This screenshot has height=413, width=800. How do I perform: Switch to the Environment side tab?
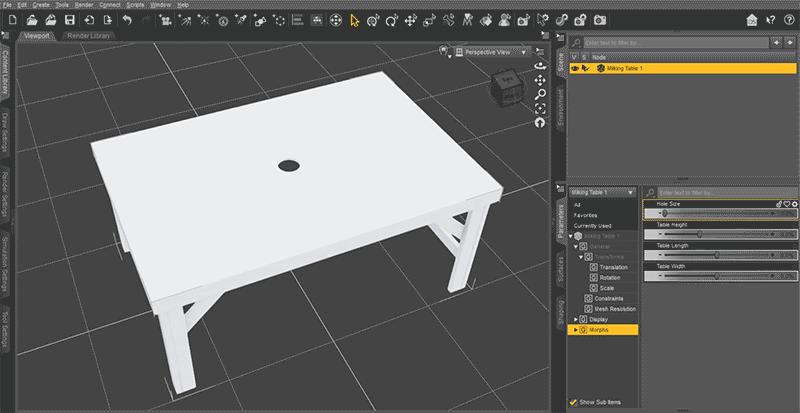pyautogui.click(x=560, y=108)
